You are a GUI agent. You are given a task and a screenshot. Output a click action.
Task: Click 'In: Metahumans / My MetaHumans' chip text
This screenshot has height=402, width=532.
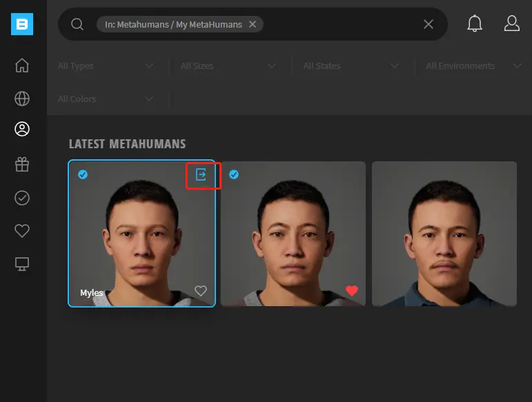[x=173, y=24]
